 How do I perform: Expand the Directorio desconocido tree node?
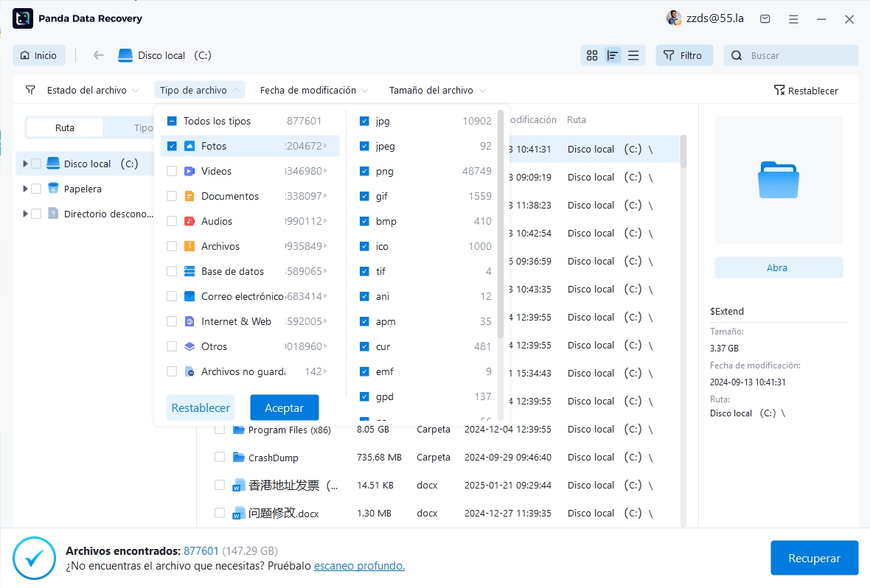(25, 214)
